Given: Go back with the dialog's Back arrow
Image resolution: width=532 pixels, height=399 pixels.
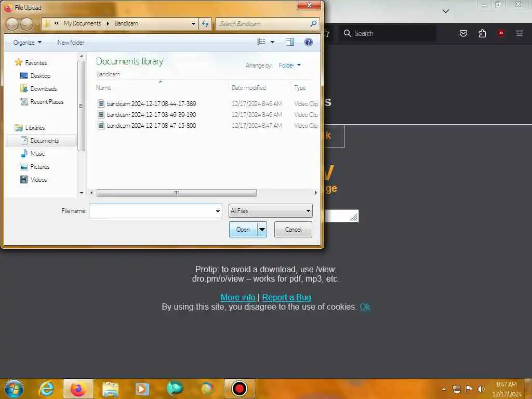Looking at the screenshot, I should coord(12,24).
